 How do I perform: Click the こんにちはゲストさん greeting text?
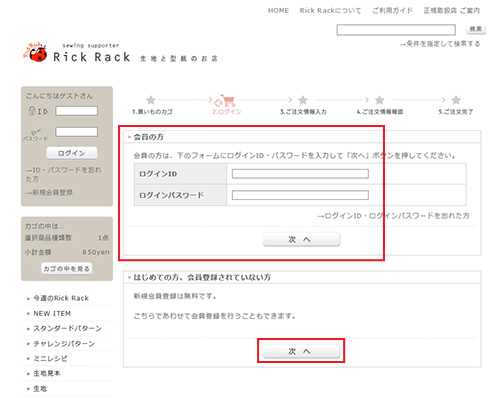click(59, 96)
